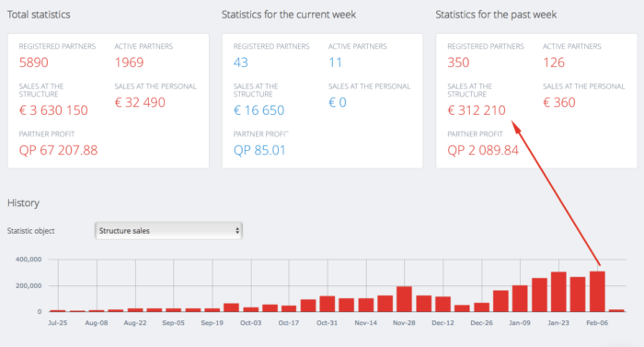Screen dimensions: 644x347
Task: Open the Structure sales dropdown
Action: 168,231
